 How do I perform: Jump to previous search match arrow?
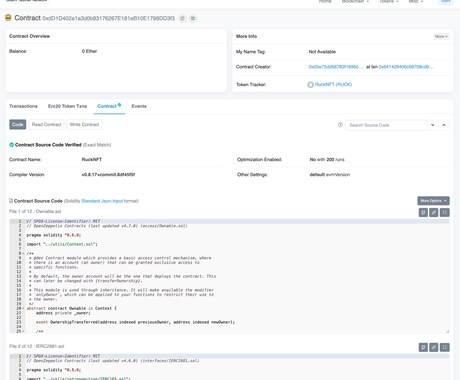point(444,125)
